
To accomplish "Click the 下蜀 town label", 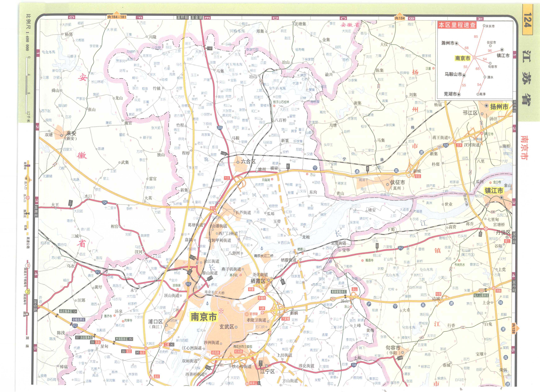I will [391, 229].
